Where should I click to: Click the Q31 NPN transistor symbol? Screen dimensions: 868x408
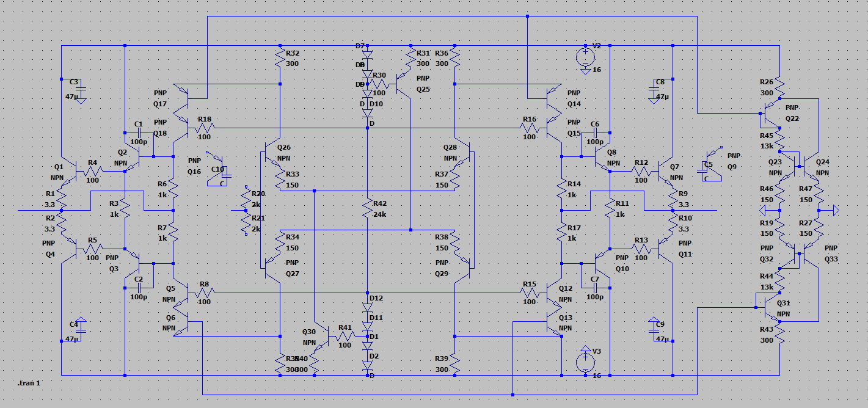[x=773, y=308]
